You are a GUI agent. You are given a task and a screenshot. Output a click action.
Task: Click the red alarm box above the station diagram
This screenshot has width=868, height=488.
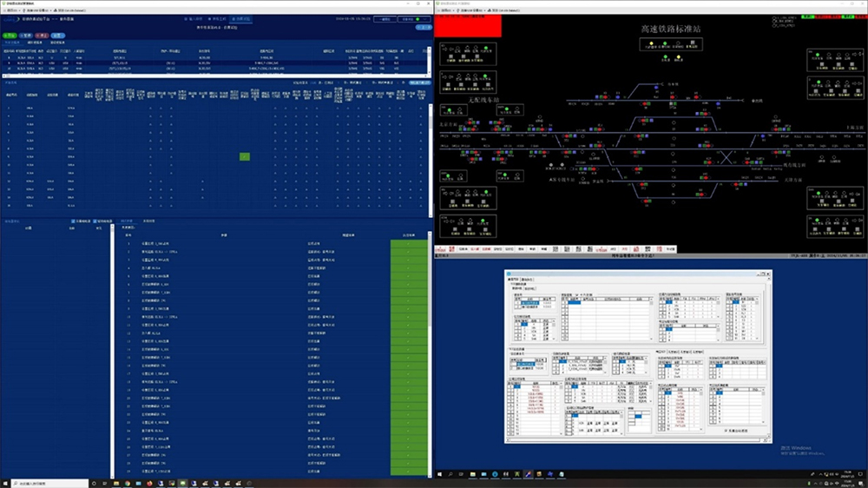(468, 27)
